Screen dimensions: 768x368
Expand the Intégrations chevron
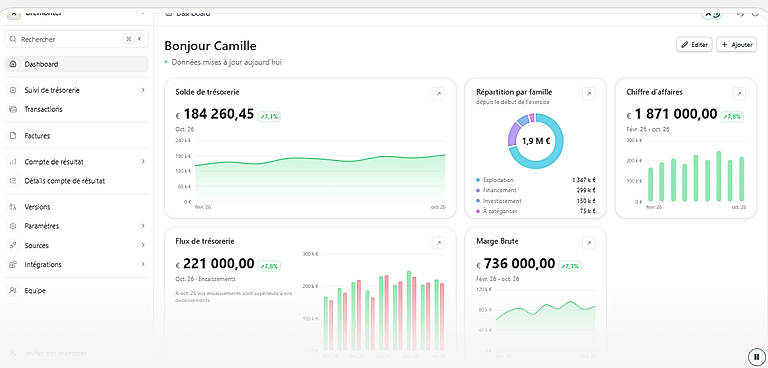[x=143, y=265]
